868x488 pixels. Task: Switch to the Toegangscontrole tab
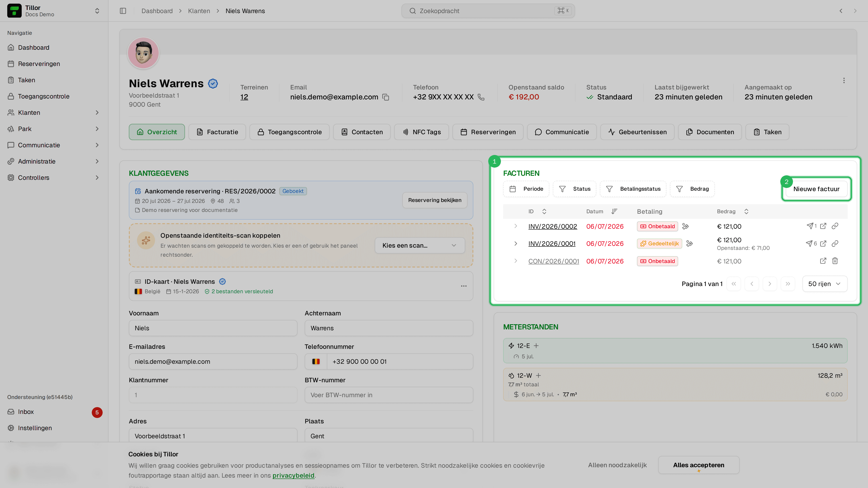(289, 132)
